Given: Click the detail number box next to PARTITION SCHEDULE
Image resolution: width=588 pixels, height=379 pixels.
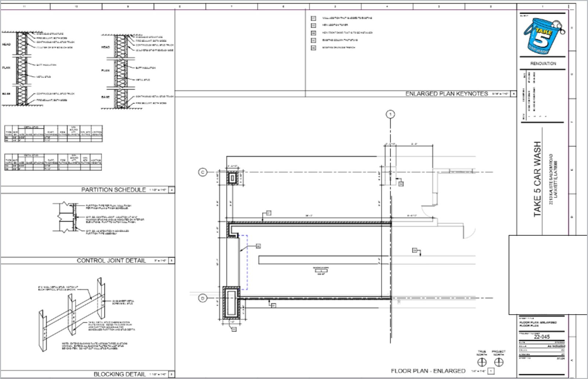Looking at the screenshot, I should coord(171,190).
